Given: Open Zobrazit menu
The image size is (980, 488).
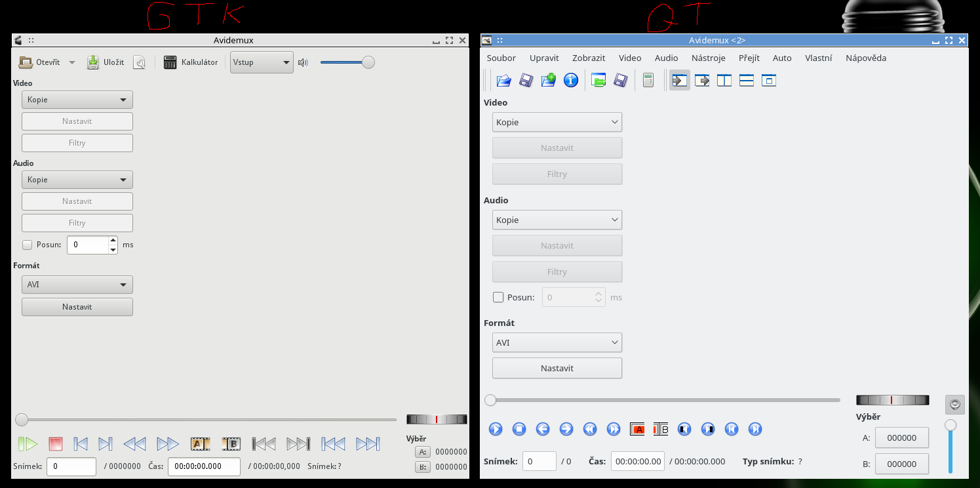Looking at the screenshot, I should [x=589, y=58].
